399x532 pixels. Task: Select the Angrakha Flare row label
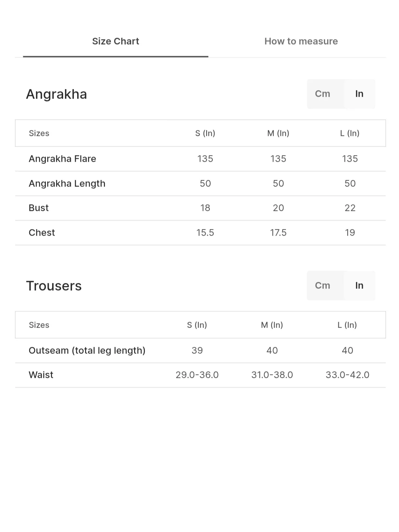tap(62, 159)
